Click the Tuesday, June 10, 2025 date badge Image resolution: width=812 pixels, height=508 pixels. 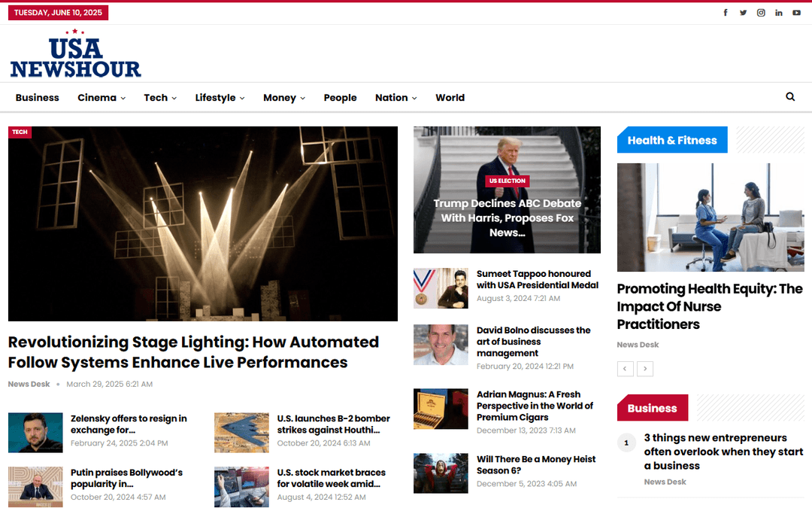[x=58, y=13]
